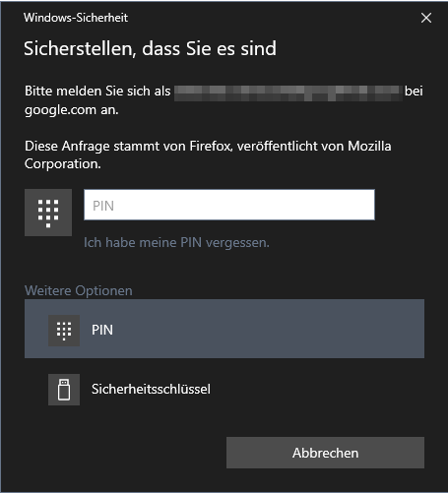Click the 'PIN' label in Weitere Optionen
This screenshot has height=493, width=448.
coord(102,330)
